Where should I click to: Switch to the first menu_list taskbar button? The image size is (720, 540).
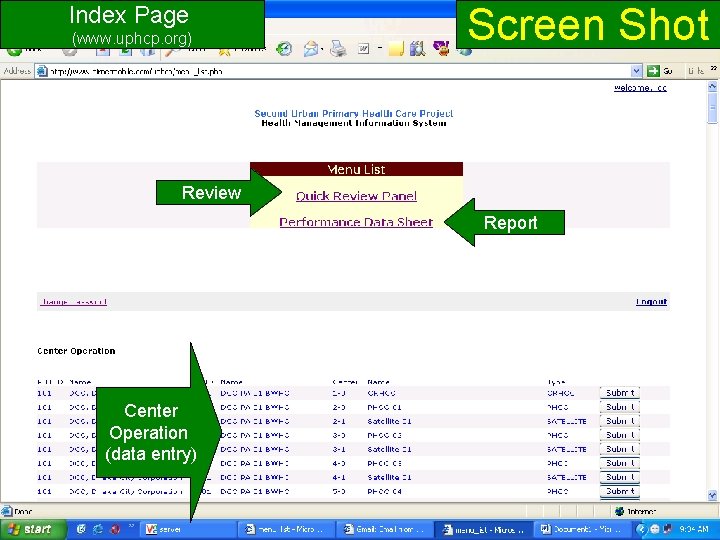(286, 529)
